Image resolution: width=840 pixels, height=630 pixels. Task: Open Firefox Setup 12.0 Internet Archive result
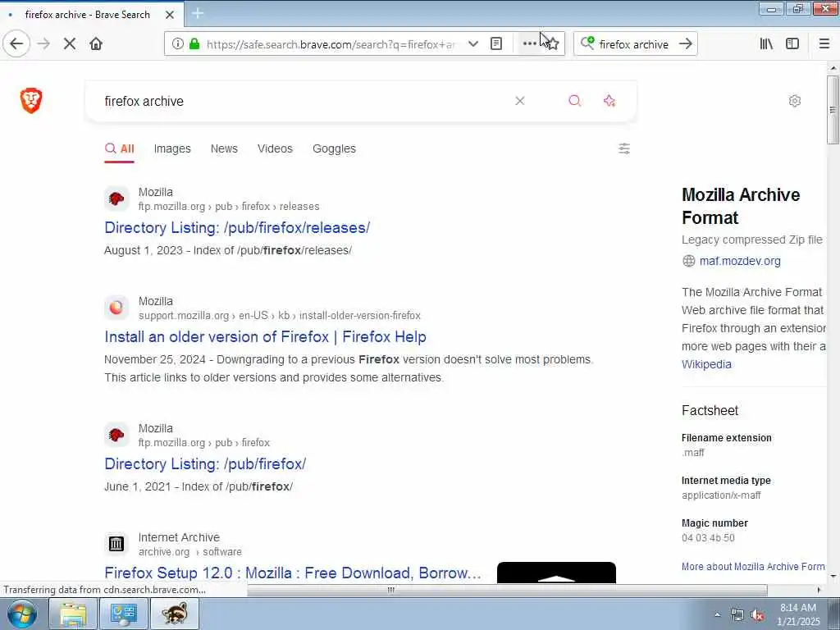click(293, 573)
